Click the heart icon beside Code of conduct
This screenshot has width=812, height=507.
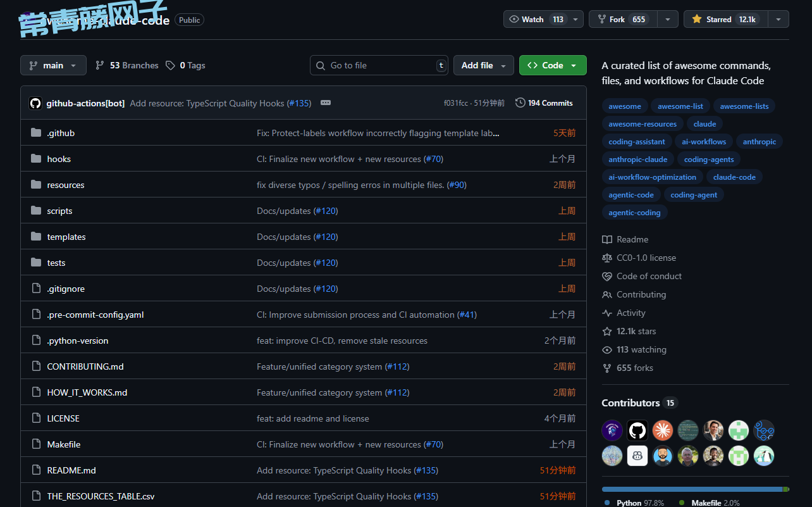tap(607, 276)
